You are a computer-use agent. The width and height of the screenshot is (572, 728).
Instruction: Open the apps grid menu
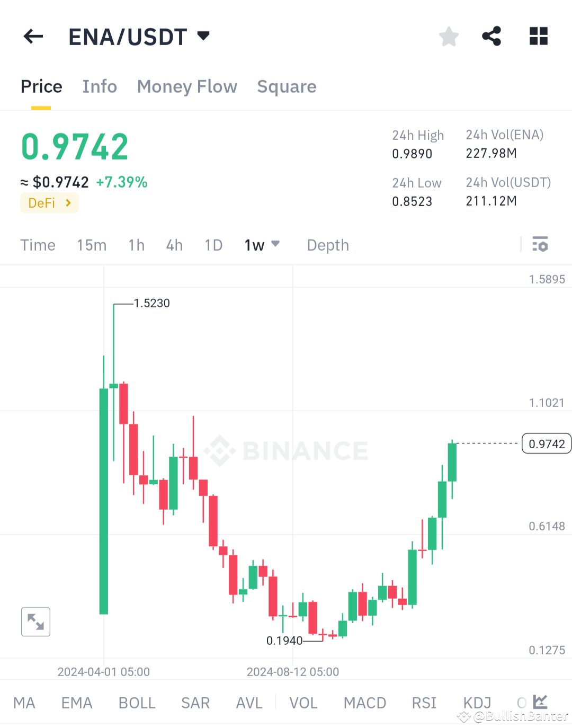click(539, 36)
